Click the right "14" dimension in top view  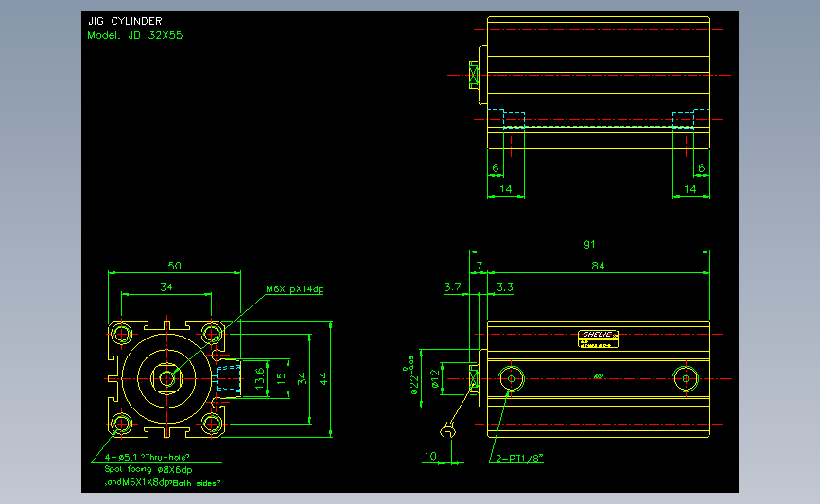point(690,189)
